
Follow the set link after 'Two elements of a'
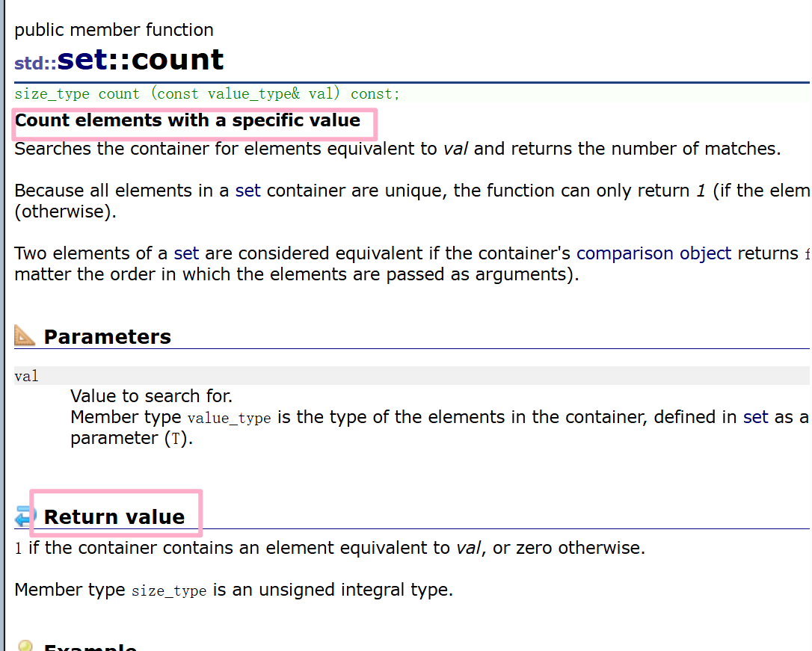(x=186, y=253)
